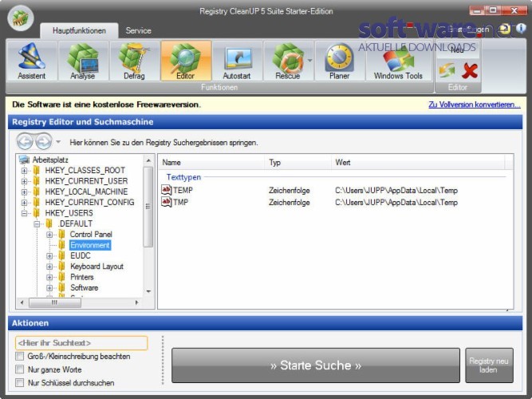Click the green refresh arrows icon in Editor group
This screenshot has height=399, width=532.
coord(447,71)
